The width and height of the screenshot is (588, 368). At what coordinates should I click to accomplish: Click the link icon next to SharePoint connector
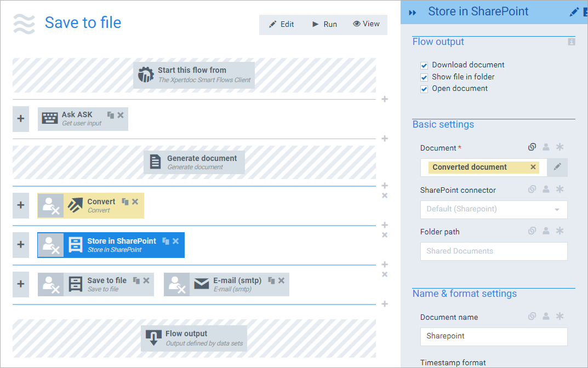tap(532, 189)
